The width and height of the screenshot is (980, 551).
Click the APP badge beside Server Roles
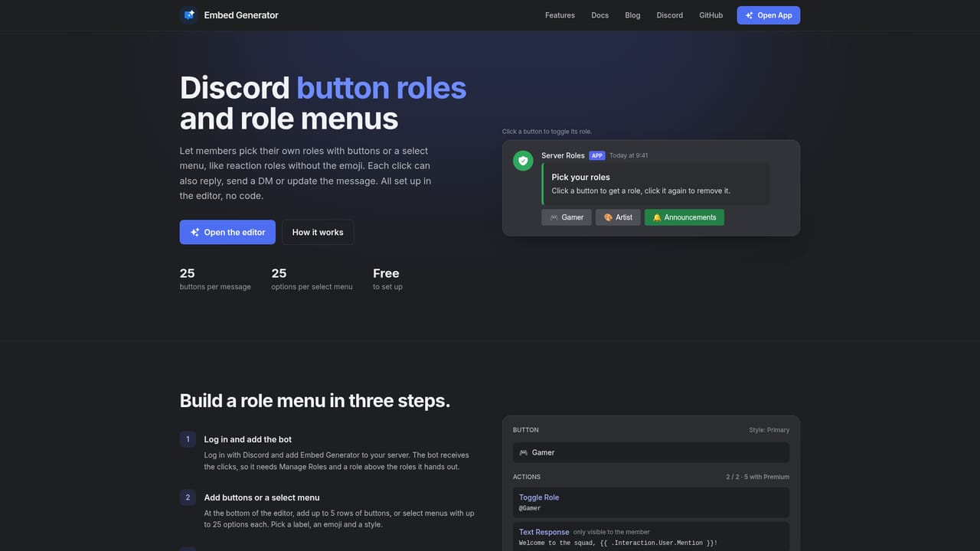tap(597, 155)
